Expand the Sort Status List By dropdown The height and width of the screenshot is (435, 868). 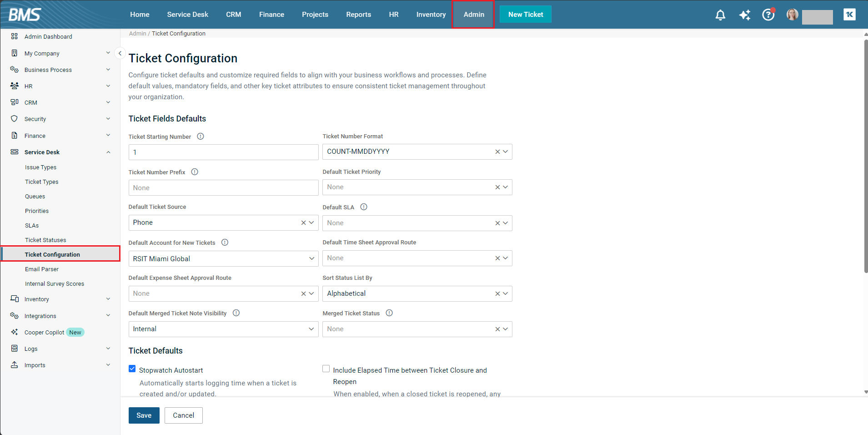point(505,294)
